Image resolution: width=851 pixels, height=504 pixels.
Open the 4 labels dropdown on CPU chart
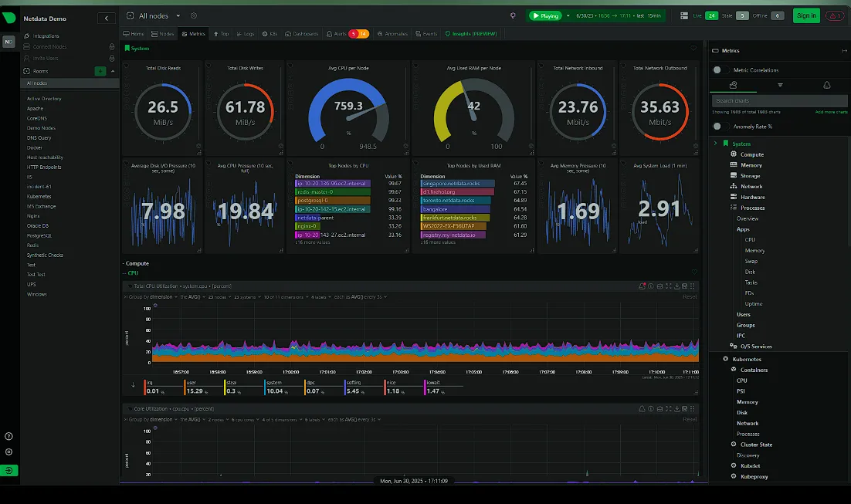coord(320,296)
